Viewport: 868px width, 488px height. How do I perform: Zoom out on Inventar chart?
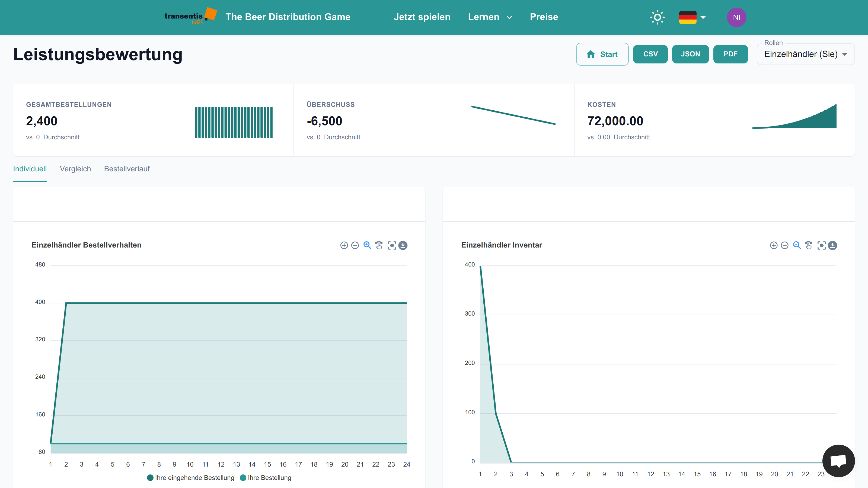[784, 245]
